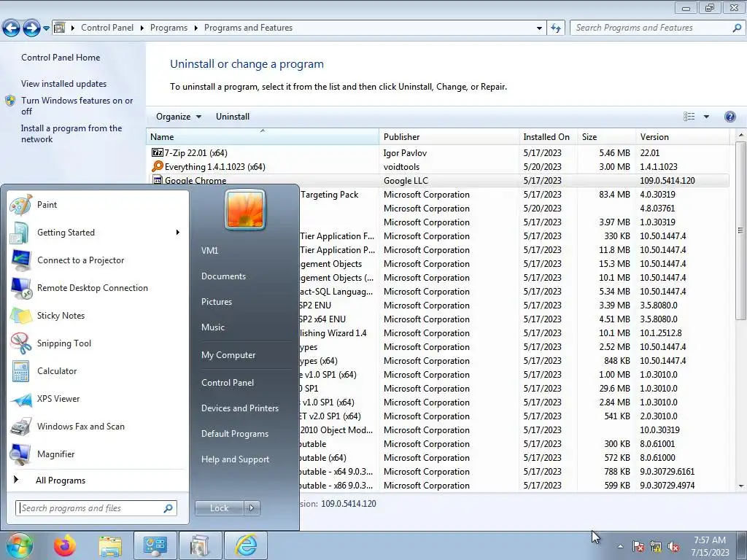The height and width of the screenshot is (560, 747).
Task: Show hidden tray icons arrow
Action: [620, 547]
